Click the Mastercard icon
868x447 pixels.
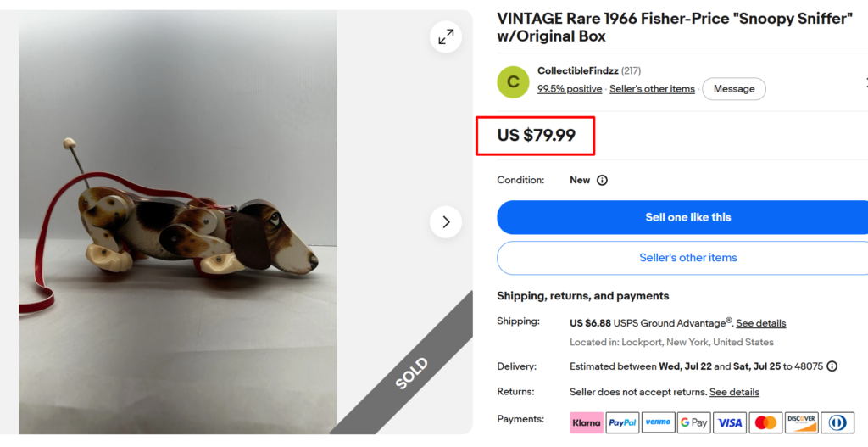(765, 422)
